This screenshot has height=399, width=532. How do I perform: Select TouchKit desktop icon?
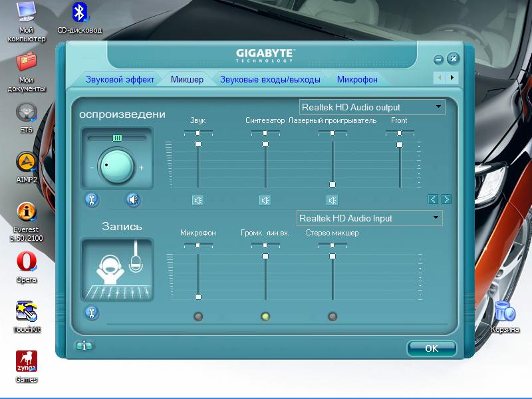pyautogui.click(x=27, y=317)
